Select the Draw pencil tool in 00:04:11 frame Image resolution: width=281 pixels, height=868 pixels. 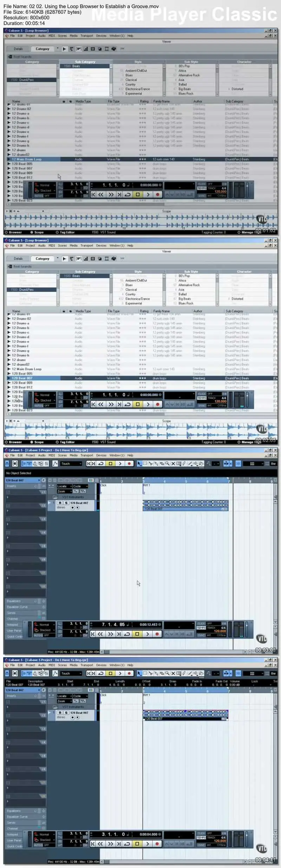tap(184, 673)
